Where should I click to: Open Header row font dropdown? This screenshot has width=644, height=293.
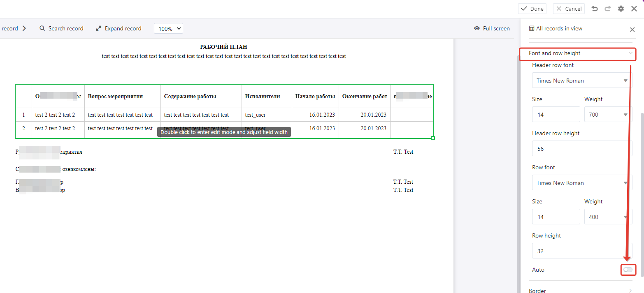tap(581, 81)
